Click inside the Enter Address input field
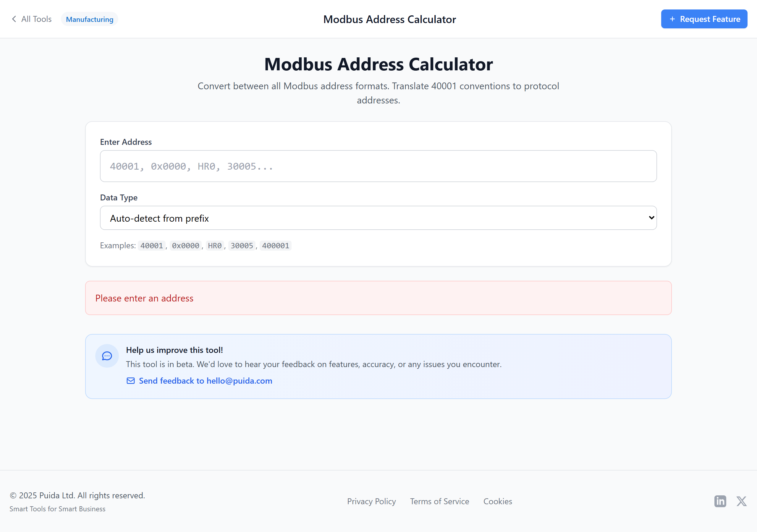This screenshot has height=532, width=757. point(378,166)
